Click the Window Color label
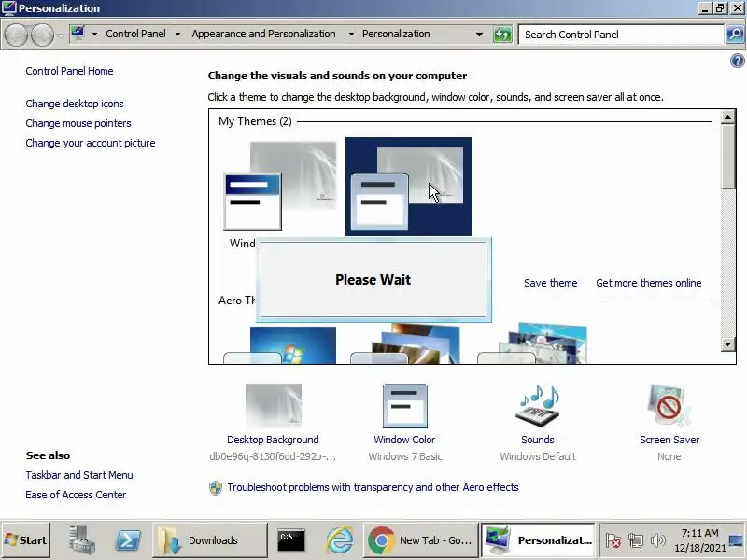The height and width of the screenshot is (560, 747). (404, 440)
